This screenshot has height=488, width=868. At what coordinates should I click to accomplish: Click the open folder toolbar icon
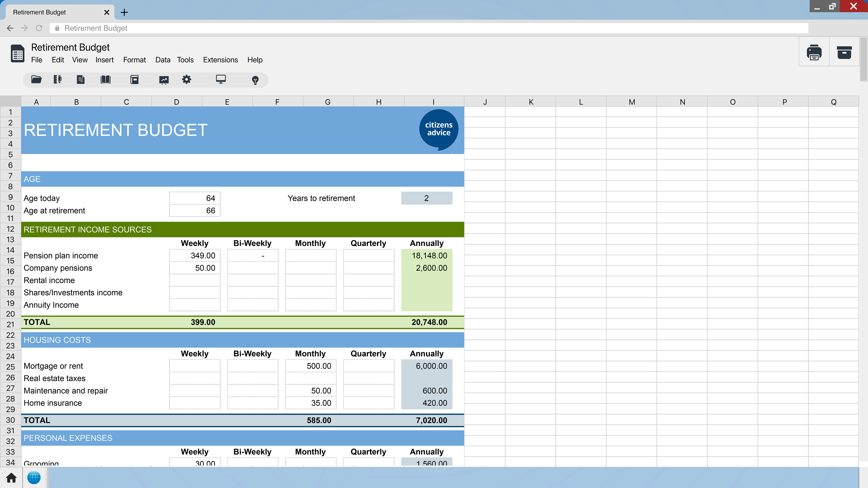(x=36, y=80)
